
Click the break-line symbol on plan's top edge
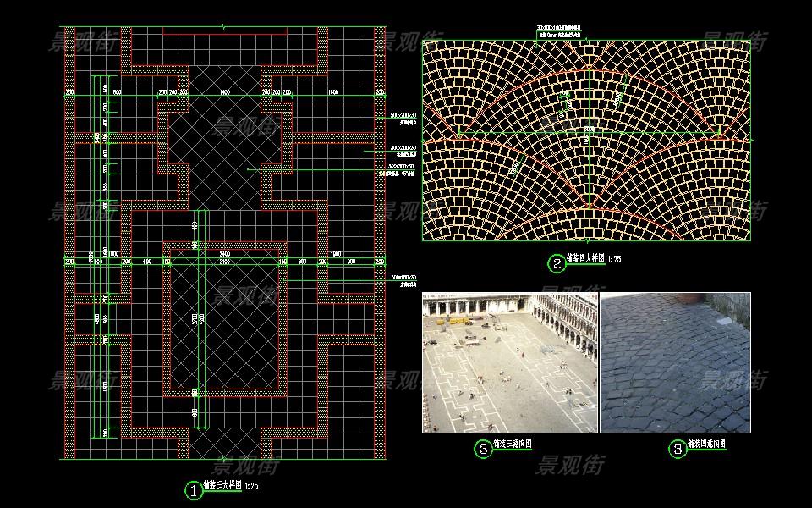223,29
